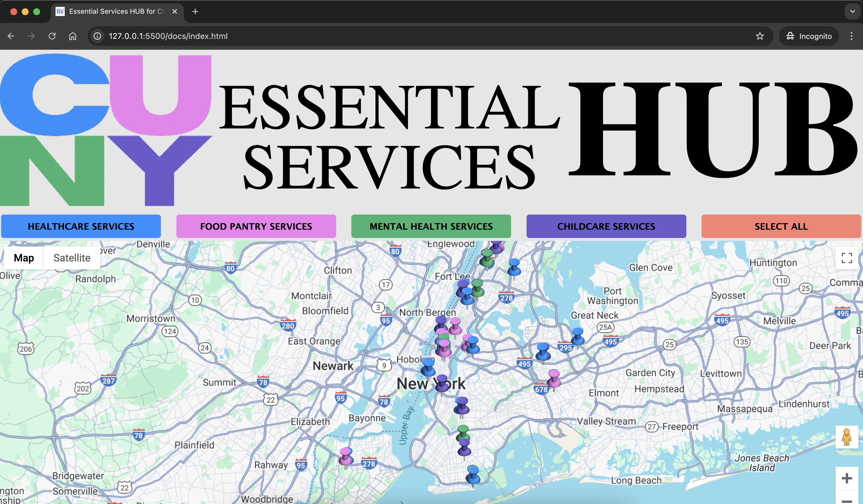Select the Street View pegman icon
863x504 pixels.
coord(847,437)
